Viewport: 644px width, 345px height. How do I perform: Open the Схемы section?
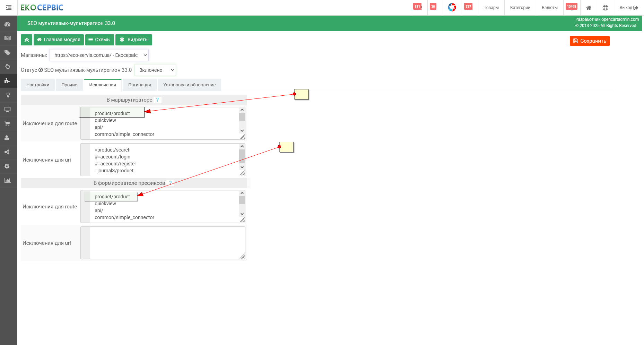[x=99, y=40]
